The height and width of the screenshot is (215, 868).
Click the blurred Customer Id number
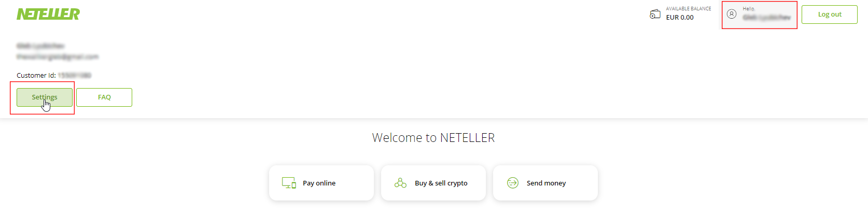pyautogui.click(x=74, y=76)
